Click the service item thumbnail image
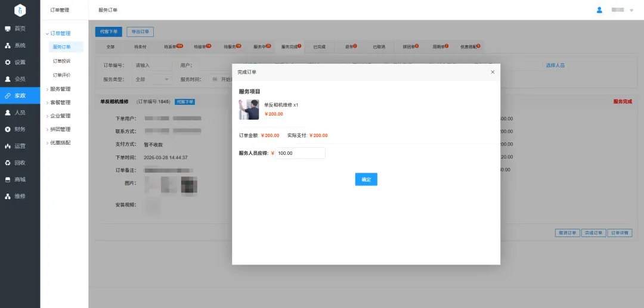 point(249,110)
